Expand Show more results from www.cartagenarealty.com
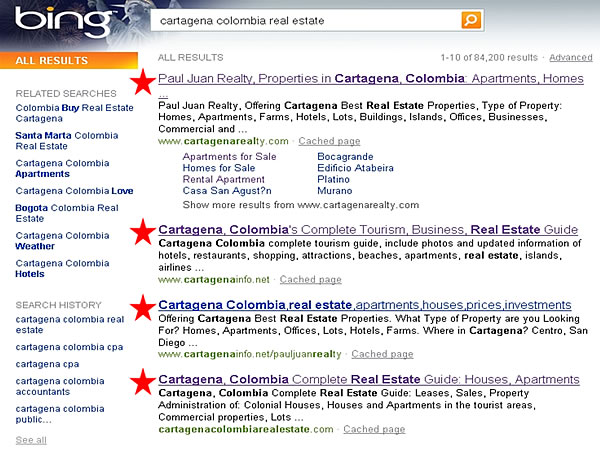This screenshot has width=600, height=450. (x=300, y=204)
